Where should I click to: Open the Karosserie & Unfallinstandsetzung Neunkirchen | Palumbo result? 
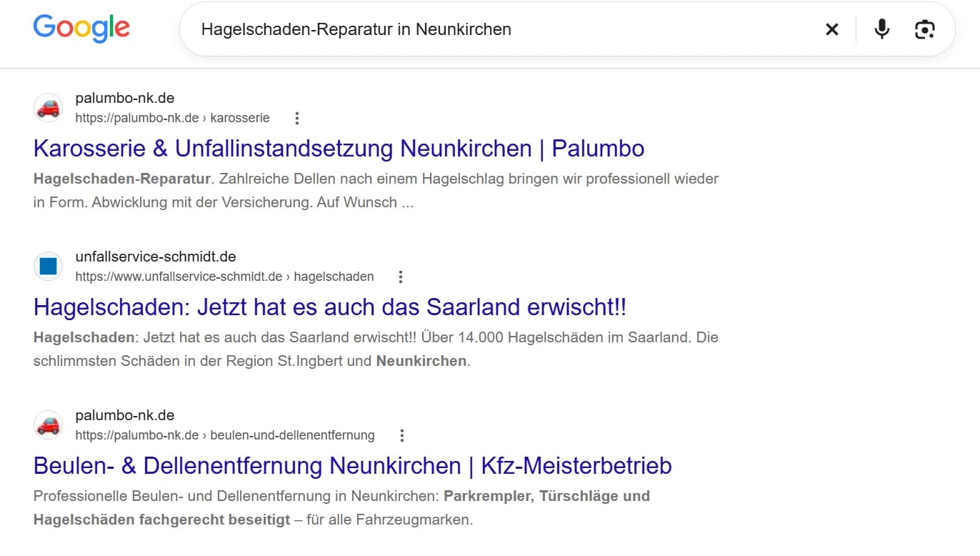click(x=339, y=149)
